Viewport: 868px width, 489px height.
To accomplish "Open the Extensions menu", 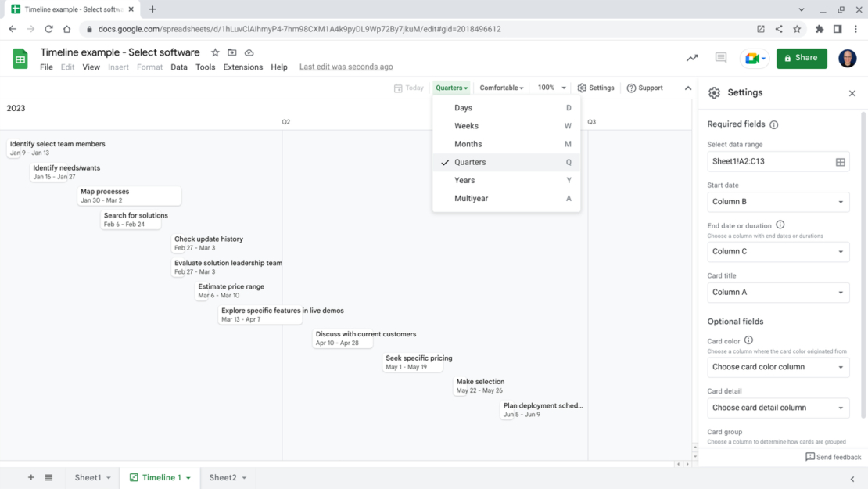I will [x=242, y=67].
